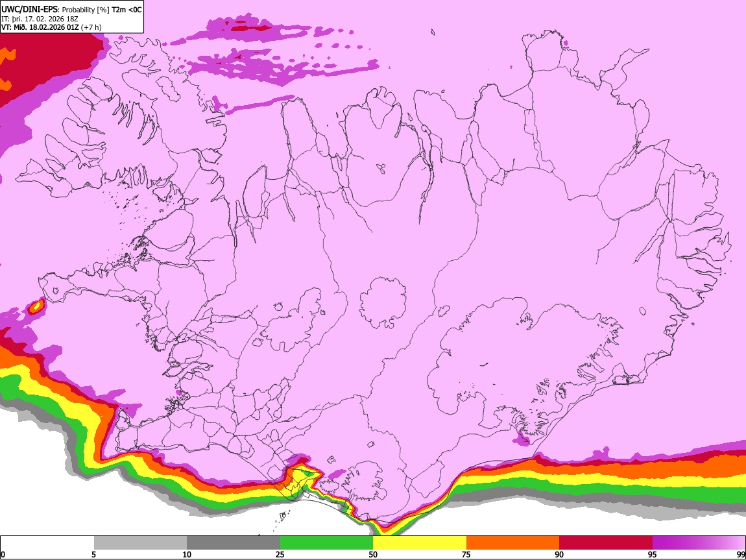Click the magenta 95-99 gradient legend swatch
Viewport: 746px width, 560px height.
point(699,543)
